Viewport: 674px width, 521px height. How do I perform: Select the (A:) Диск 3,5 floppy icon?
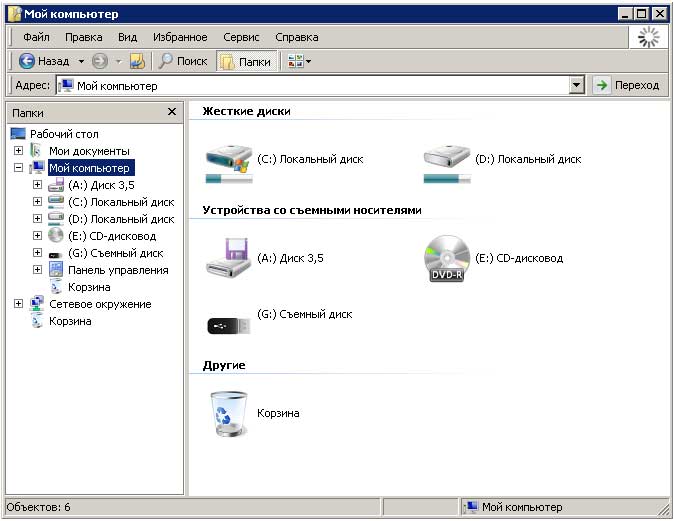(x=229, y=260)
